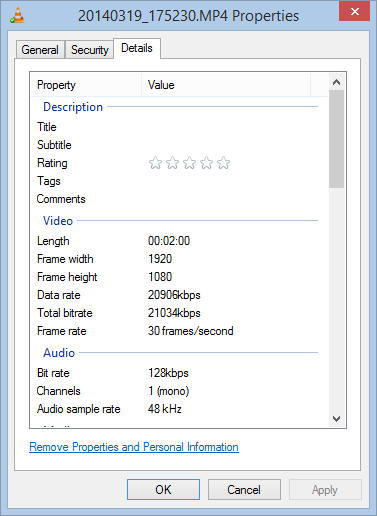
Task: Set rating to four stars
Action: point(206,163)
